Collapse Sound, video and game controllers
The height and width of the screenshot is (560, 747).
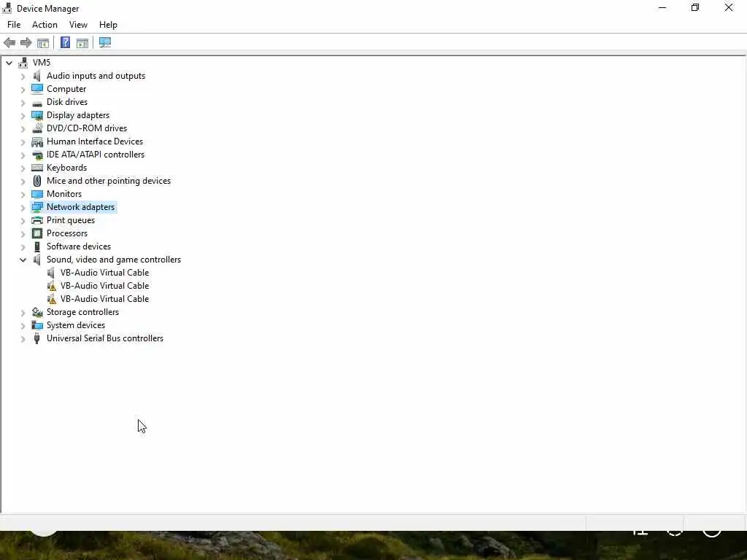point(23,260)
